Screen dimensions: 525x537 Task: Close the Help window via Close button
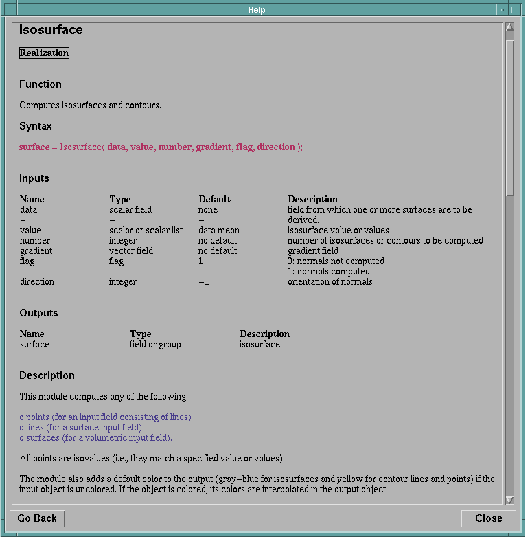tap(488, 518)
